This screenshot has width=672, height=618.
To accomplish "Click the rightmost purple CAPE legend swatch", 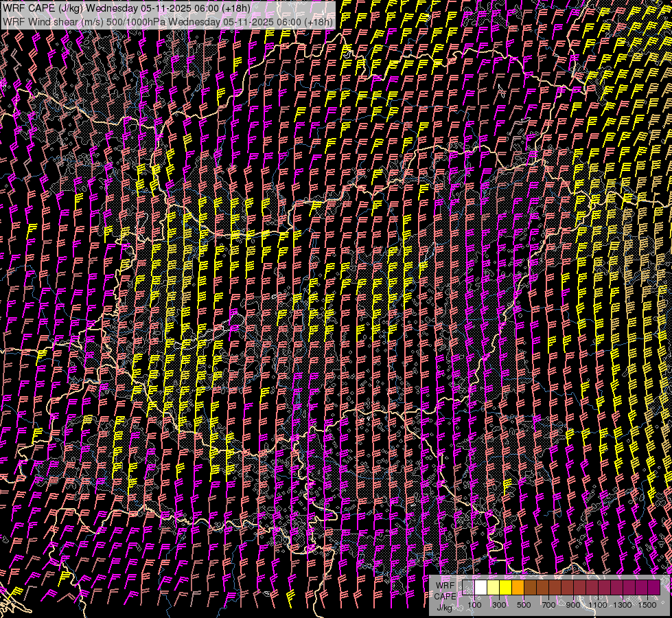I will pyautogui.click(x=653, y=588).
